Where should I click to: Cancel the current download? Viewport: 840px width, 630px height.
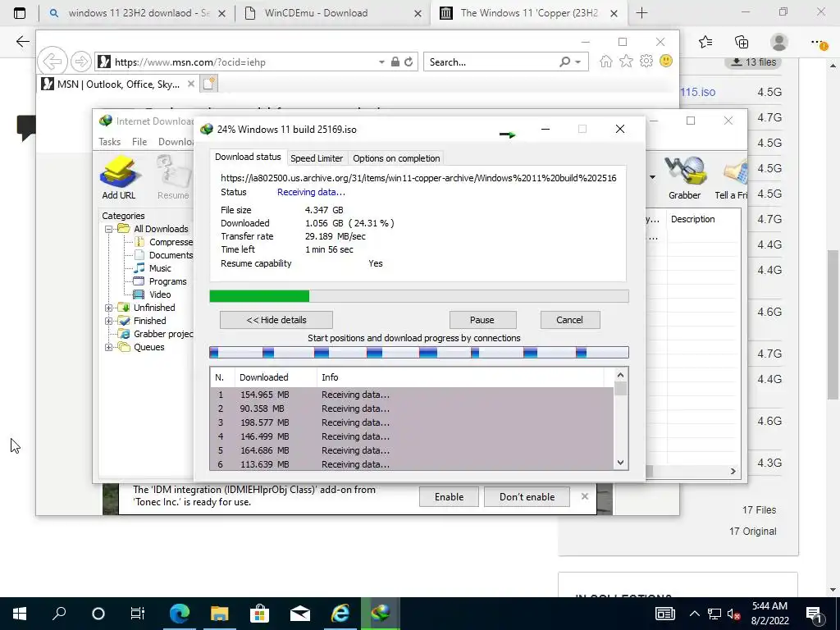click(x=570, y=321)
